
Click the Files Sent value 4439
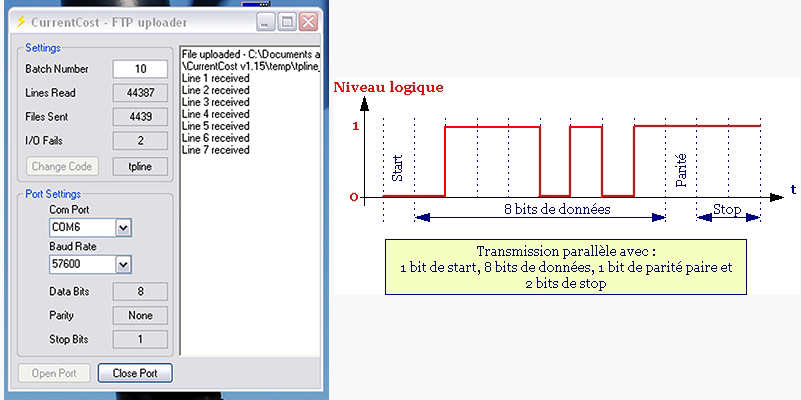(x=139, y=117)
